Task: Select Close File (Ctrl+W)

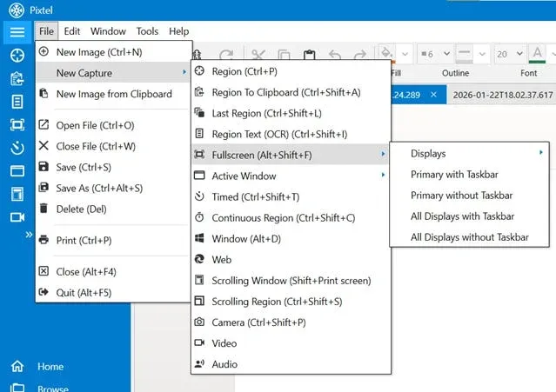Action: [113, 146]
